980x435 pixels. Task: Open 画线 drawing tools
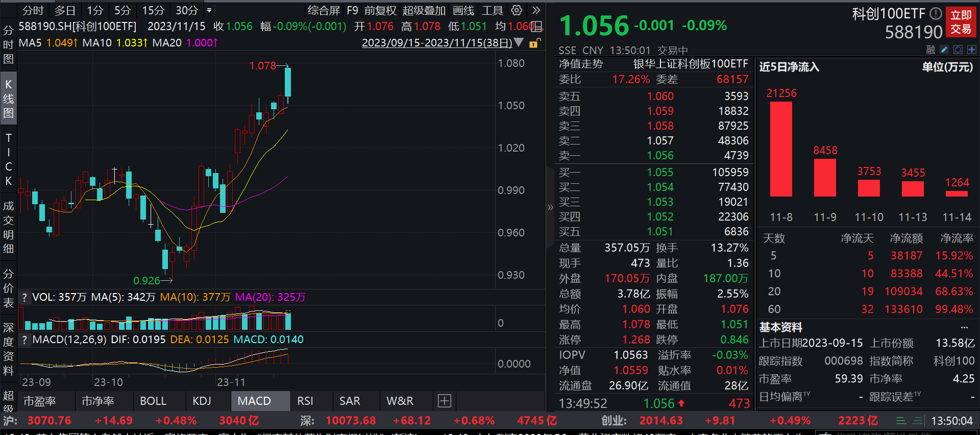coord(463,10)
